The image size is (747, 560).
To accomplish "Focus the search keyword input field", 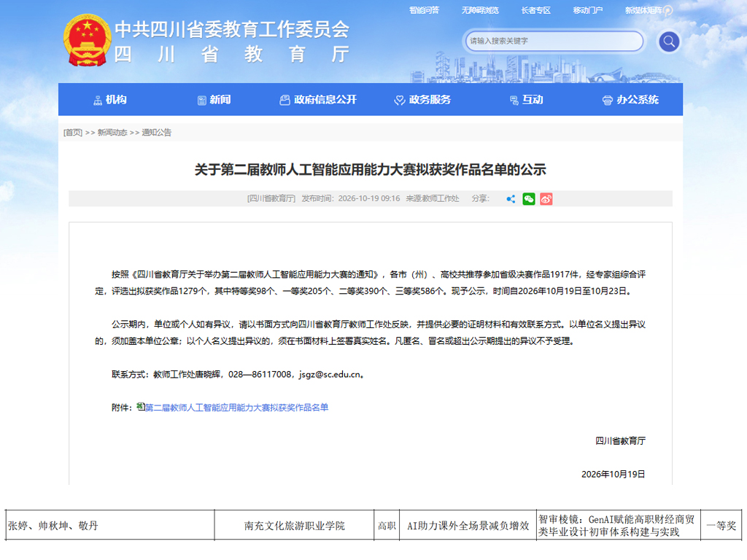I will [554, 41].
